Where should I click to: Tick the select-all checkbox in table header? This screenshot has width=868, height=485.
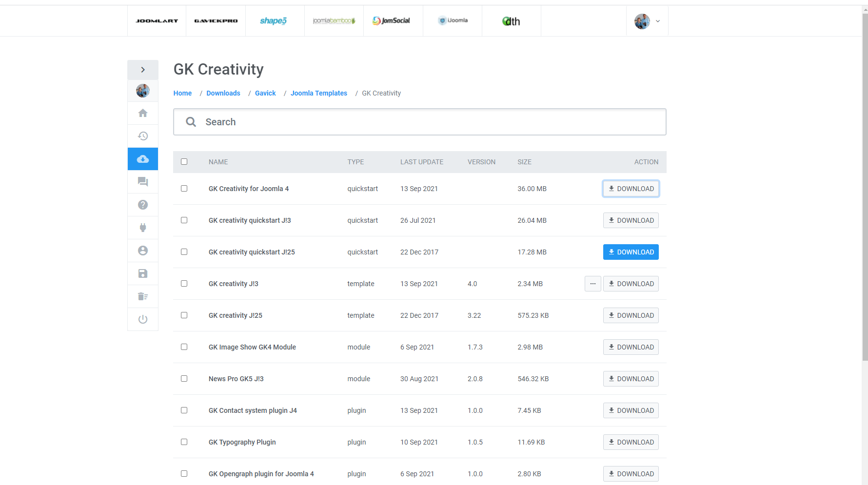[184, 161]
